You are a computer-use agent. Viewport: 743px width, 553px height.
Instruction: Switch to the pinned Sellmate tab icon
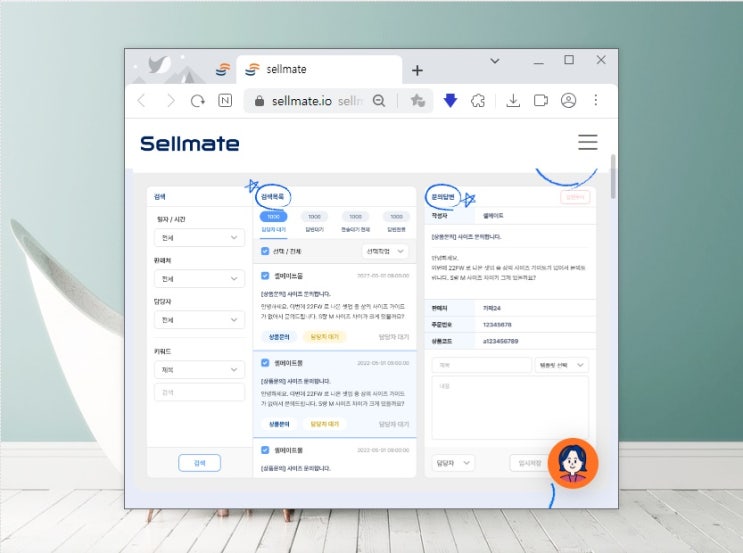point(223,69)
